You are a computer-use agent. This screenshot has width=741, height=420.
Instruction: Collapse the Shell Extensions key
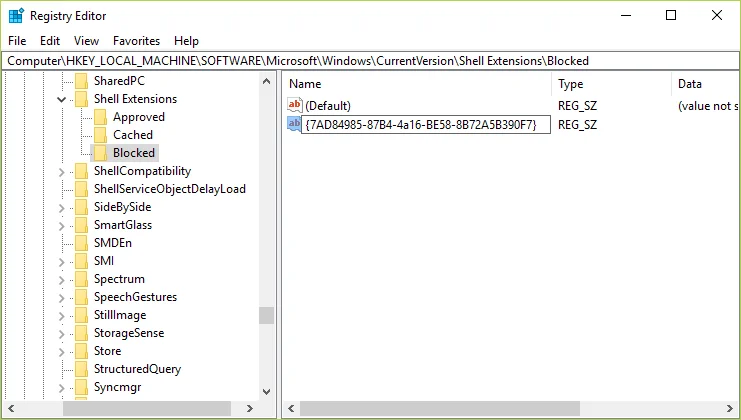(61, 99)
